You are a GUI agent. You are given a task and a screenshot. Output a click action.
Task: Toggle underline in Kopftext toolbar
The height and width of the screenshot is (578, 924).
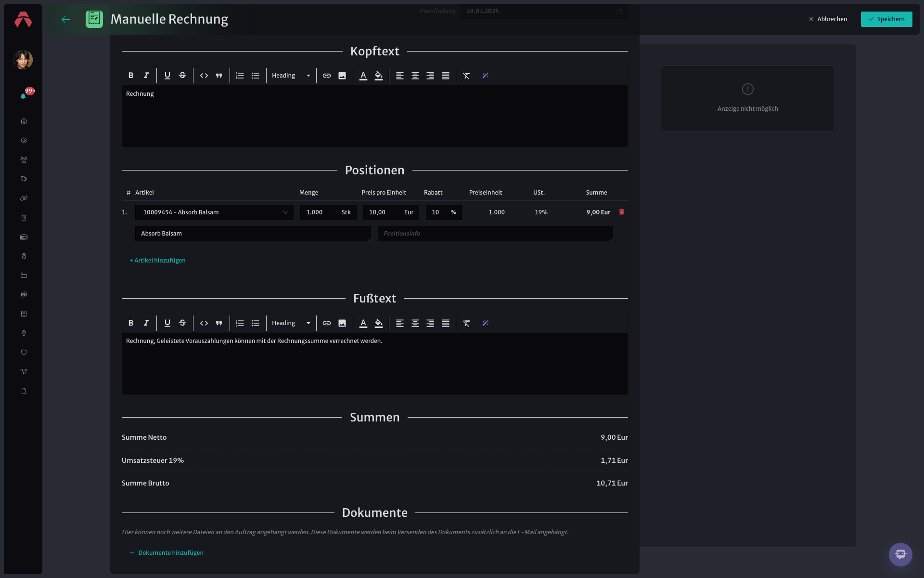pos(167,76)
